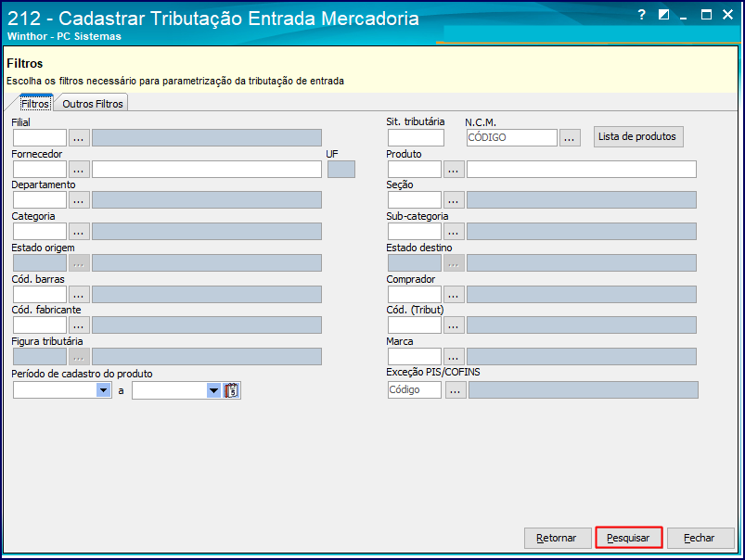Click the Fornecedor name text field
745x560 pixels.
coord(207,169)
